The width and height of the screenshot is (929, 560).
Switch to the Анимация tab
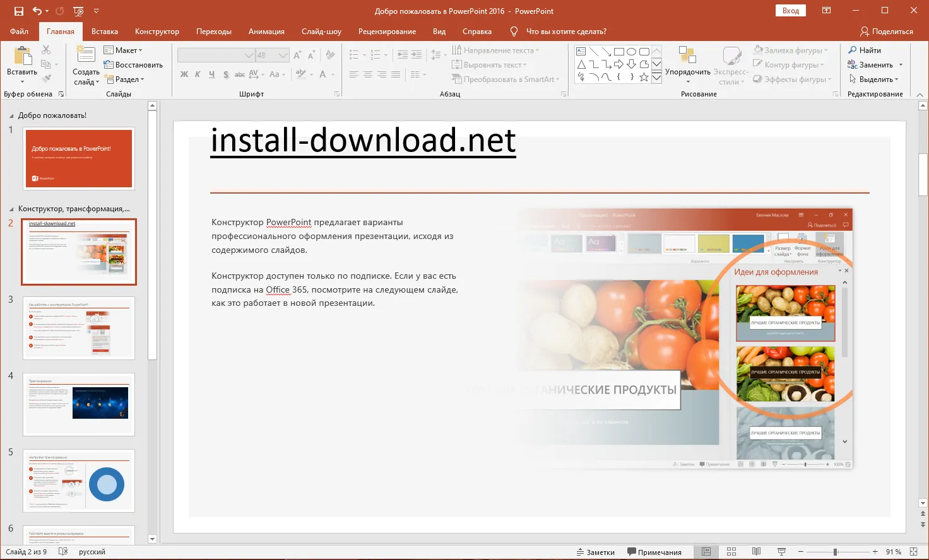point(266,32)
